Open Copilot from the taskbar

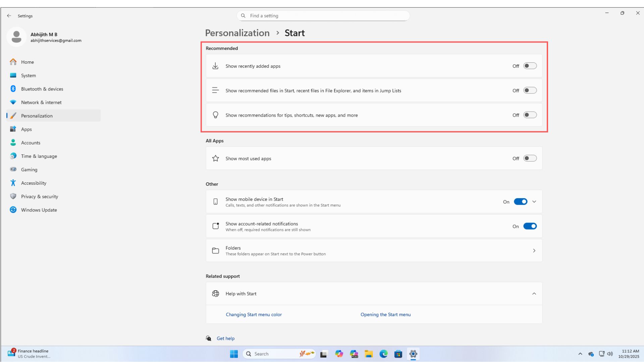(x=339, y=354)
